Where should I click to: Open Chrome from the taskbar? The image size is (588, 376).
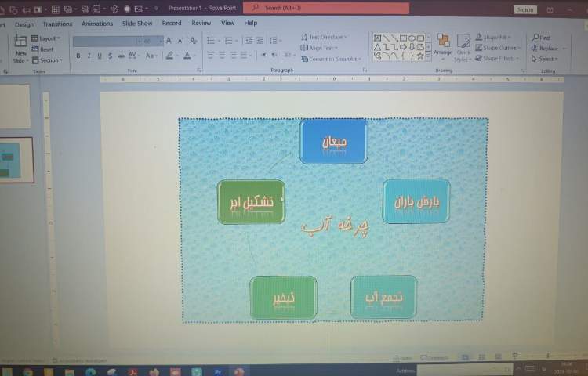click(27, 372)
